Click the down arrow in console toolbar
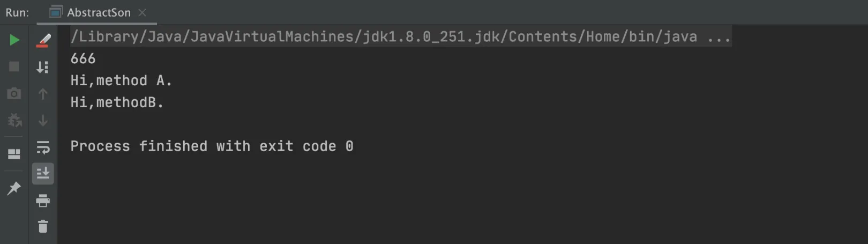This screenshot has width=868, height=244. pyautogui.click(x=43, y=121)
